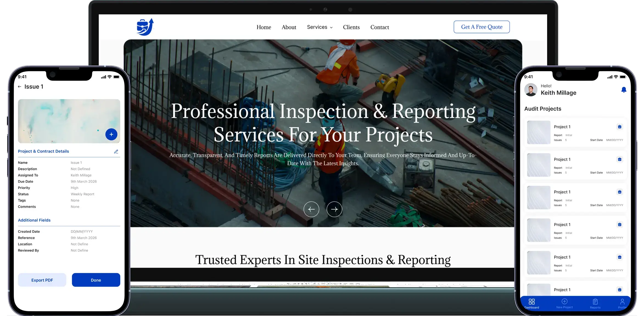
Task: Tap the blue Done button
Action: point(96,280)
